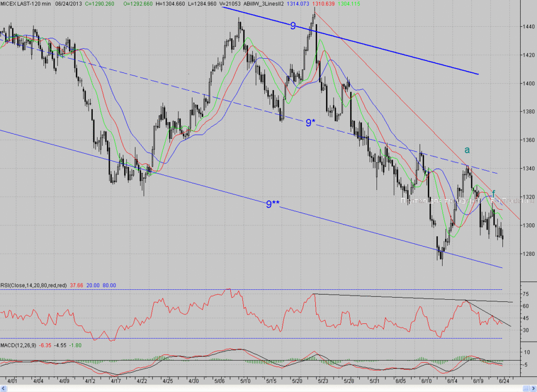Select the "9**" label on the lower channel line
This screenshot has width=537, height=392.
coord(273,204)
